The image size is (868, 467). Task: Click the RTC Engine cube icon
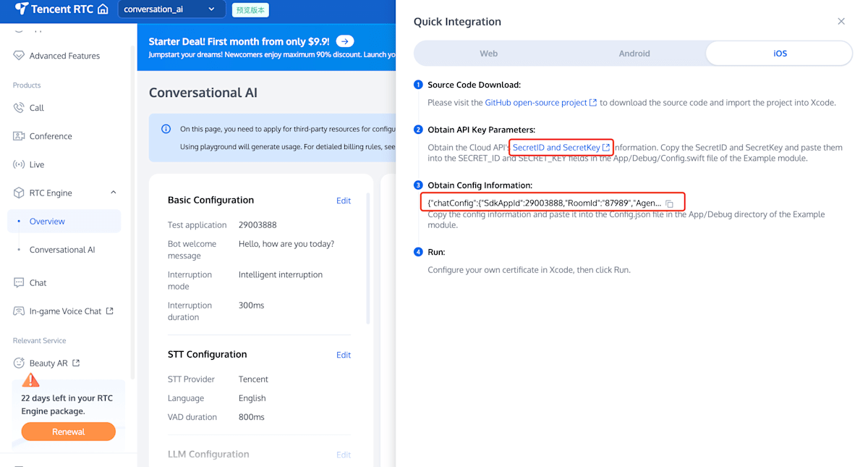click(19, 193)
